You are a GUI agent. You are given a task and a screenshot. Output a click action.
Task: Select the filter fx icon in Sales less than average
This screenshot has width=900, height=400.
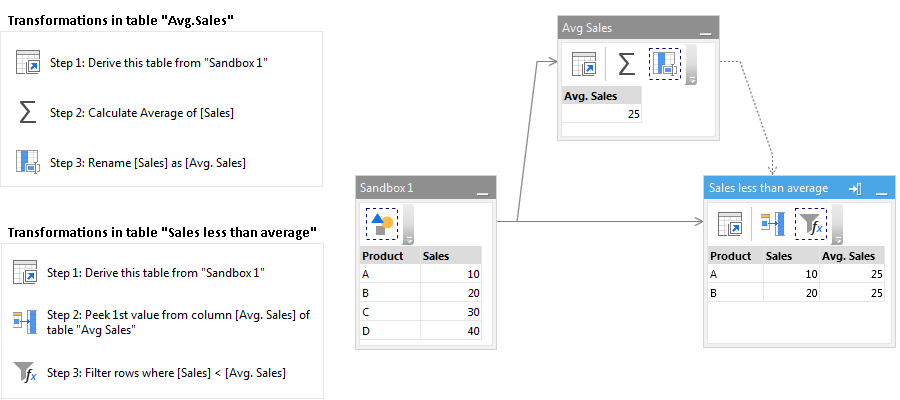pyautogui.click(x=811, y=224)
